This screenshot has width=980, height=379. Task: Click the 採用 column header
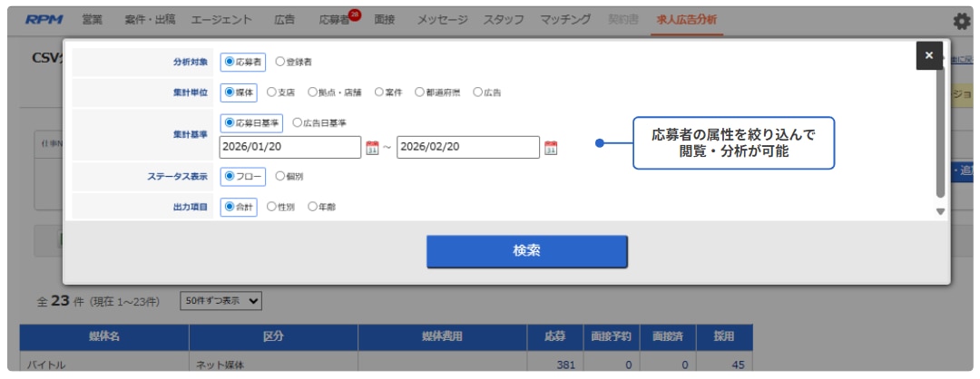point(724,337)
